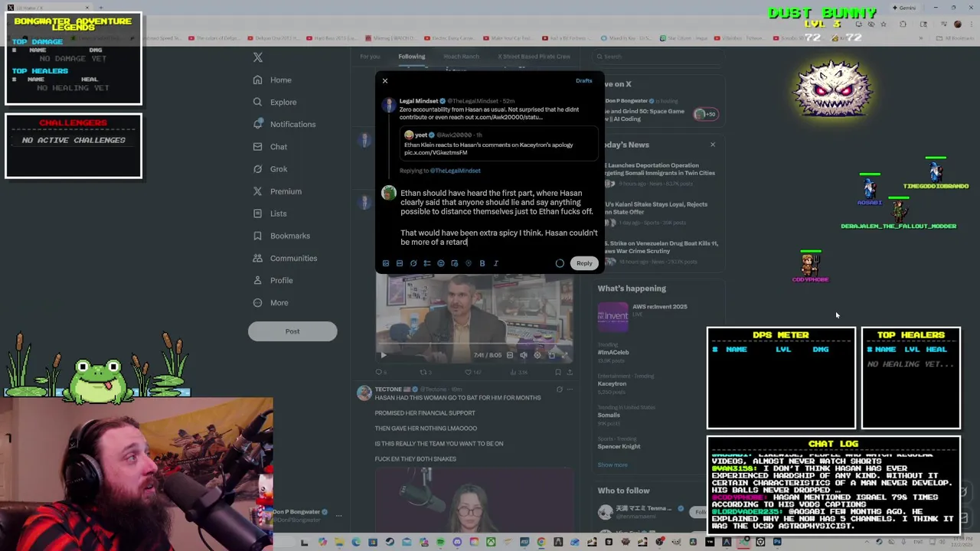This screenshot has height=551, width=980.
Task: Open Communities in sidebar
Action: pyautogui.click(x=285, y=258)
